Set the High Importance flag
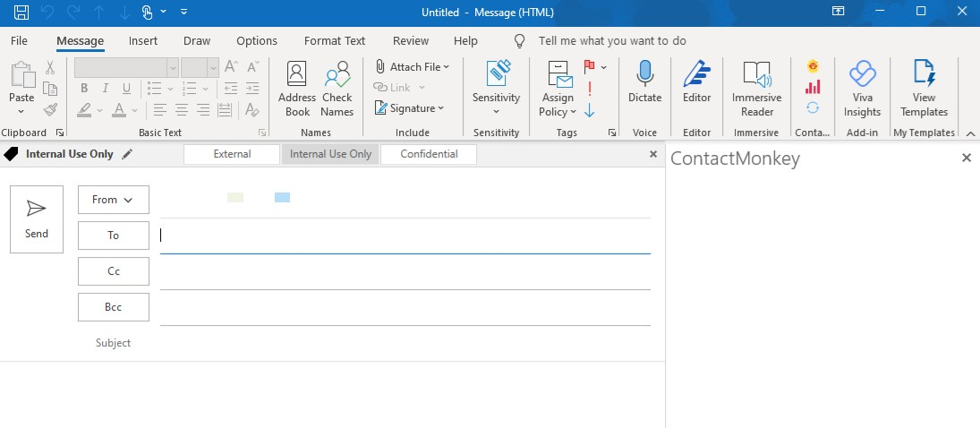 tap(589, 88)
